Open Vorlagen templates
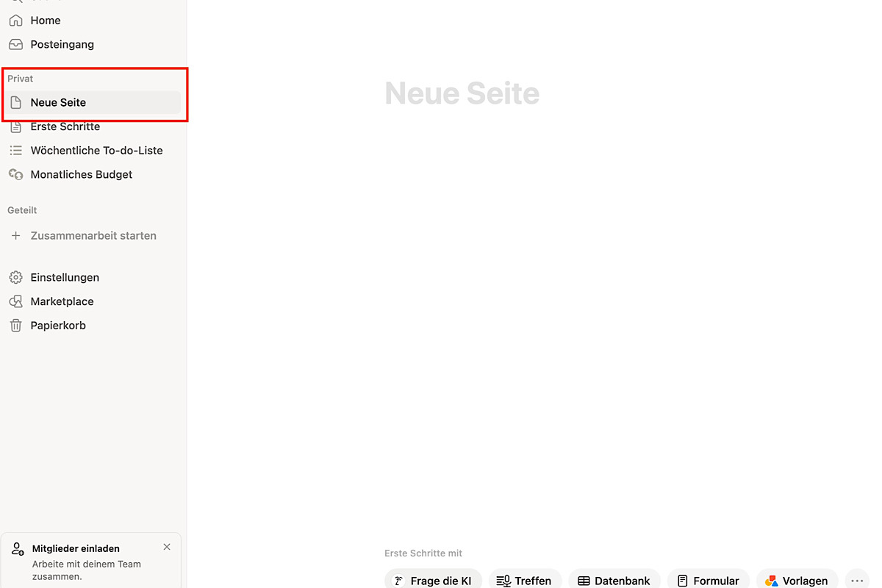Image resolution: width=882 pixels, height=588 pixels. (797, 580)
